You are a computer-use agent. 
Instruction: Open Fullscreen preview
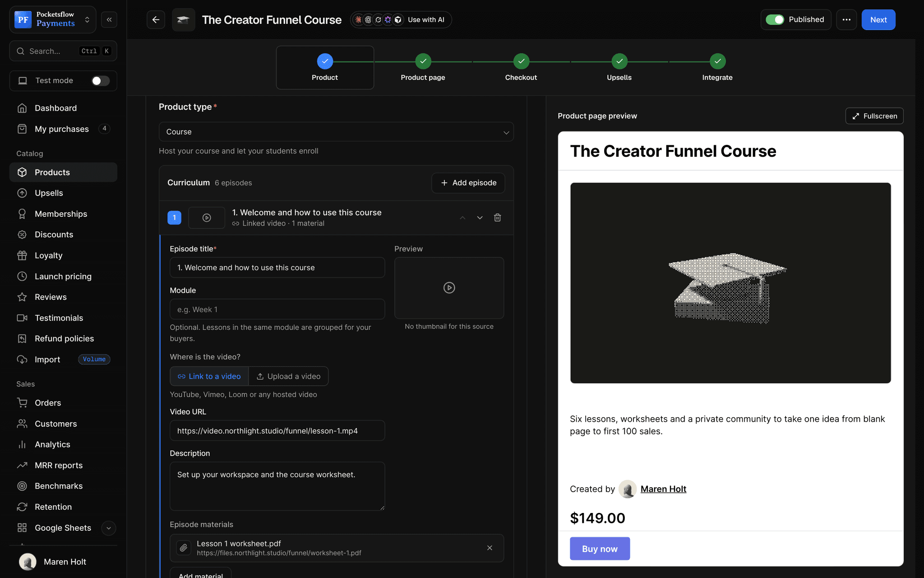874,116
